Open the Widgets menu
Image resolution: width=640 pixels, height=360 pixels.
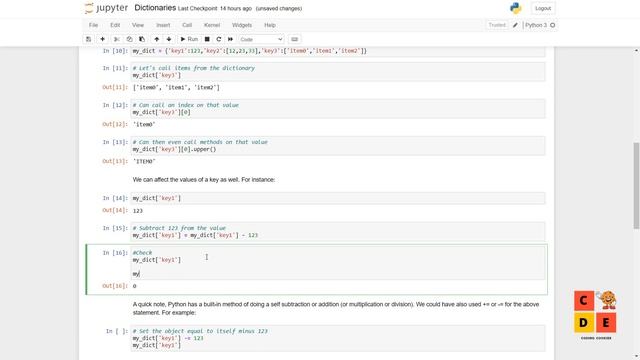tap(242, 25)
